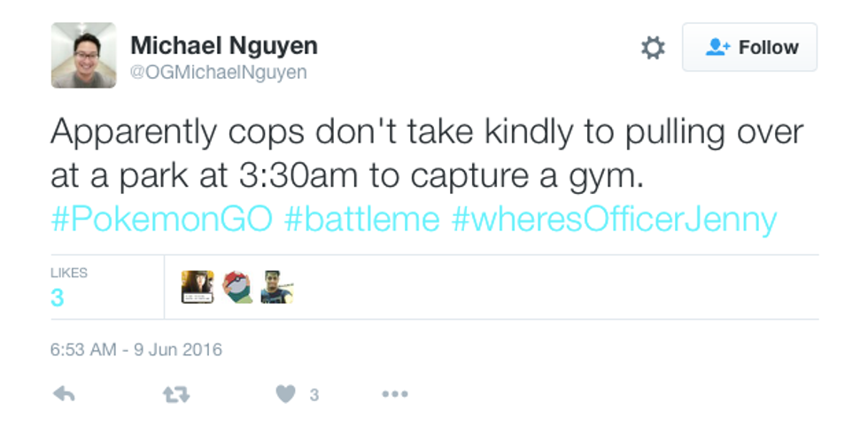Retweet this tweet using the retweet icon
Image resolution: width=868 pixels, height=442 pixels.
(177, 395)
